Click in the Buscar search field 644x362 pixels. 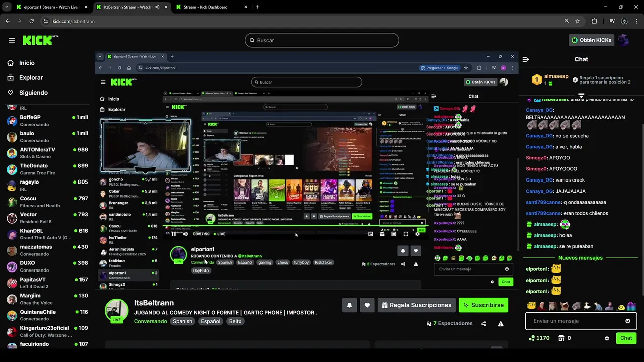(x=322, y=40)
